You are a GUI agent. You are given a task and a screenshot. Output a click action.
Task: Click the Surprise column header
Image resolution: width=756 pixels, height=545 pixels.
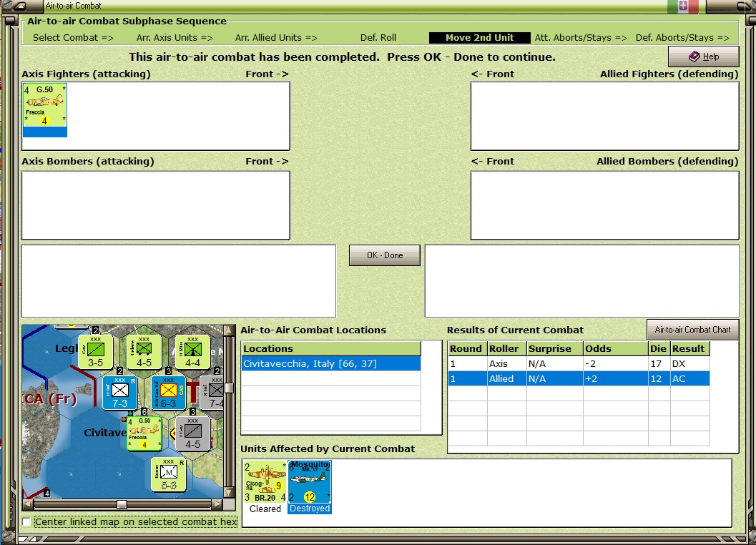pyautogui.click(x=554, y=349)
